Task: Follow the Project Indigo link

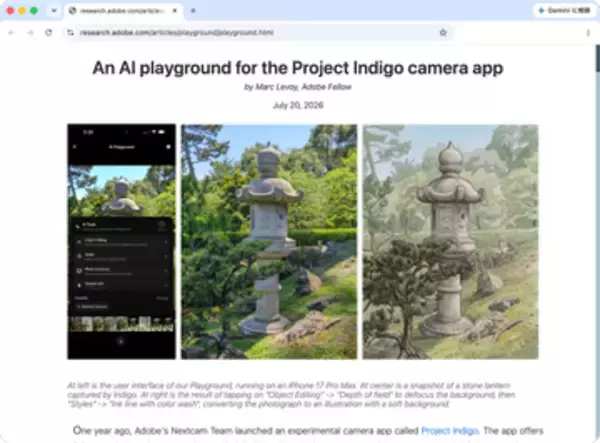Action: [450, 431]
